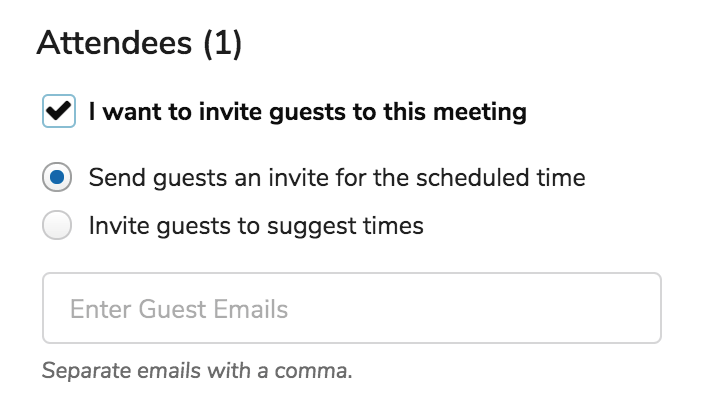
Task: Focus the Enter Guest Emails field
Action: point(352,308)
